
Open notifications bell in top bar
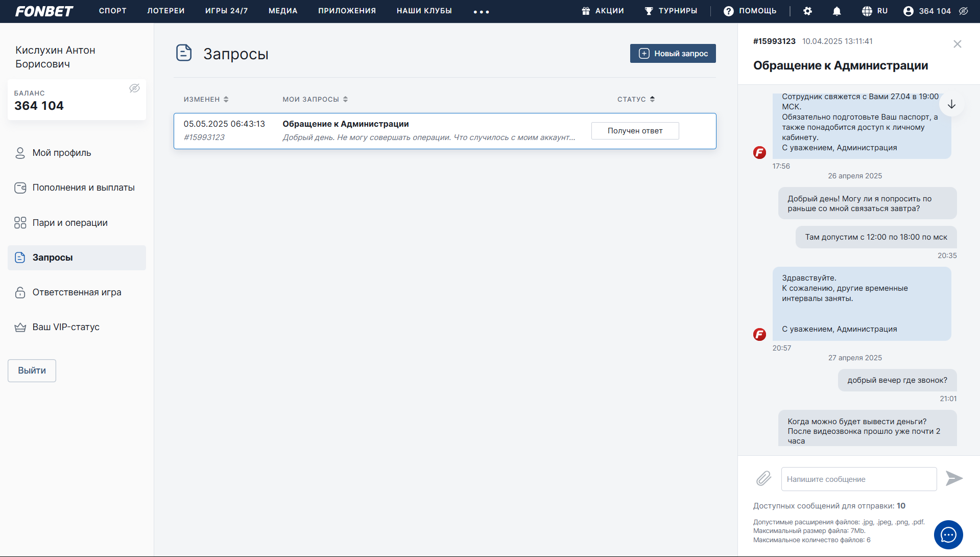point(836,11)
